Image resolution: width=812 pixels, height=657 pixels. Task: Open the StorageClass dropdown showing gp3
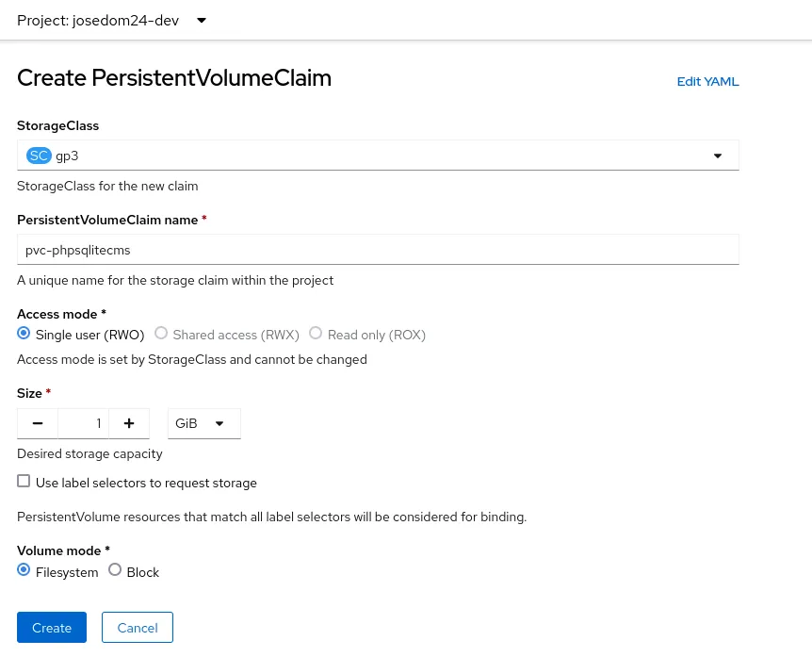coord(377,155)
